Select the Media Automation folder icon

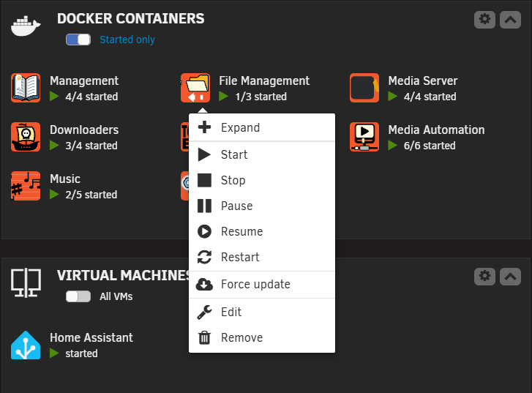[x=364, y=137]
